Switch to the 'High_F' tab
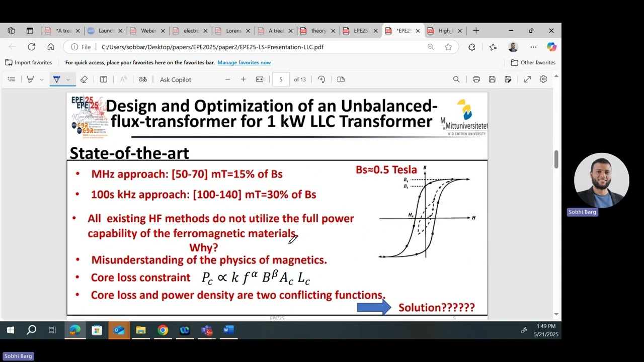644x362 pixels. pyautogui.click(x=445, y=31)
